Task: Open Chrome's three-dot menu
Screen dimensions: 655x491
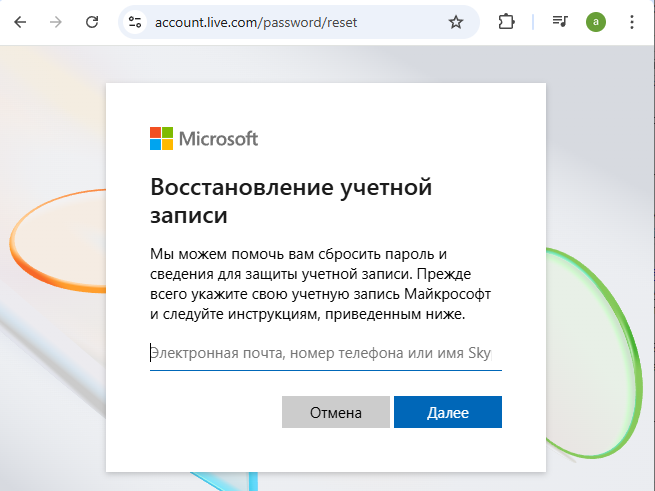Action: pos(632,22)
